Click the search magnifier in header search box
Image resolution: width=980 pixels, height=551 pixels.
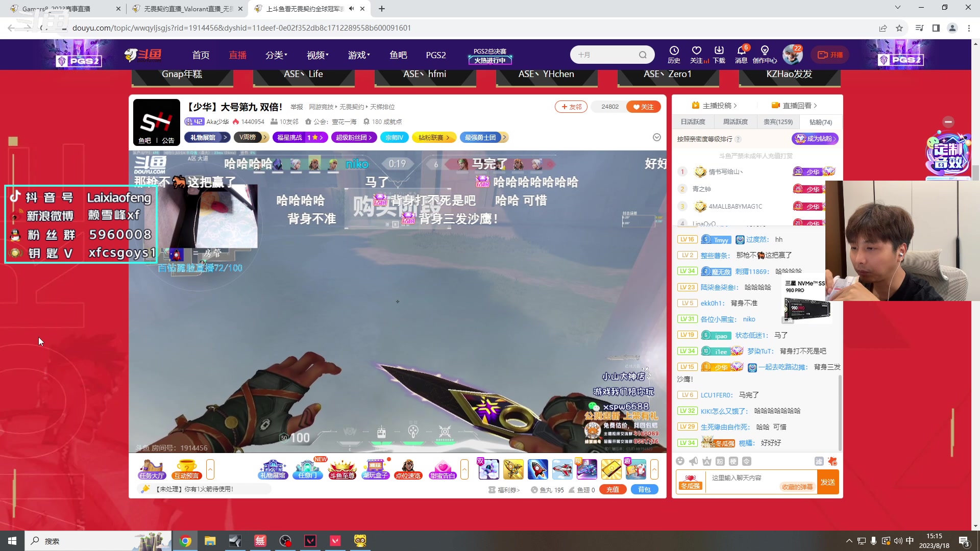[643, 55]
